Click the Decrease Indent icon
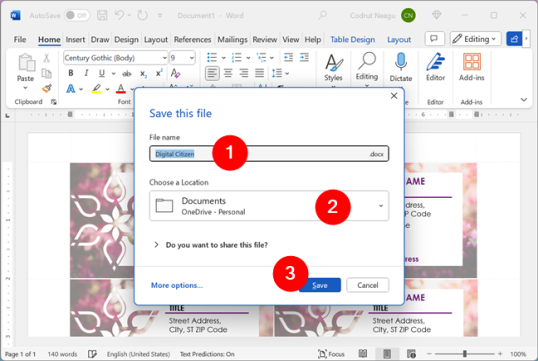This screenshot has width=538, height=361. coord(289,57)
